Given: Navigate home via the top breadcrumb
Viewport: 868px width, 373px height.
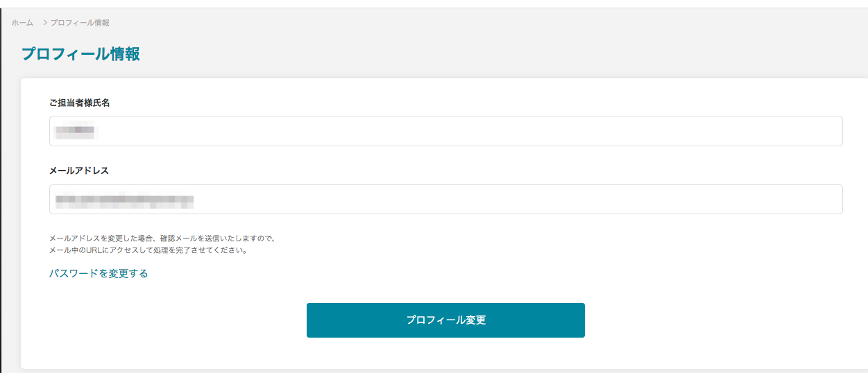Looking at the screenshot, I should [x=22, y=23].
